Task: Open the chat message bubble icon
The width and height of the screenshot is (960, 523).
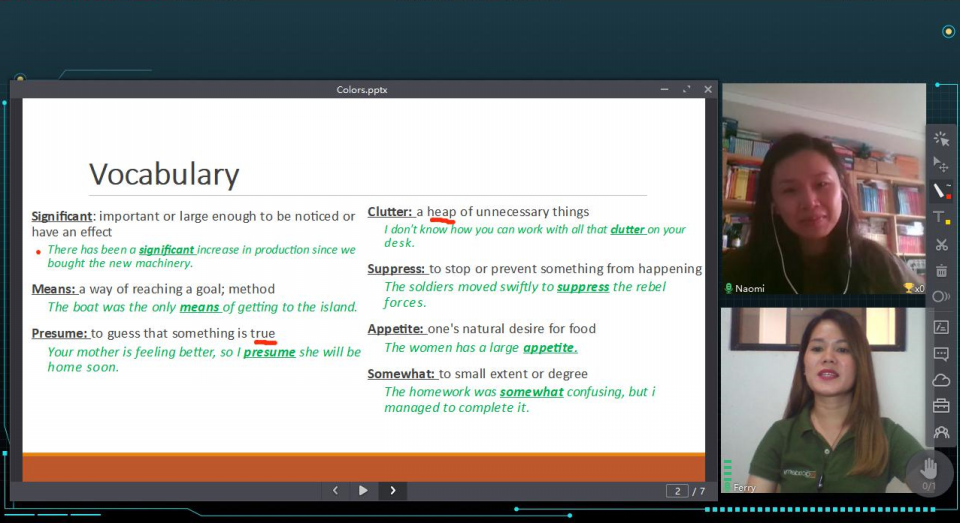Action: coord(941,353)
